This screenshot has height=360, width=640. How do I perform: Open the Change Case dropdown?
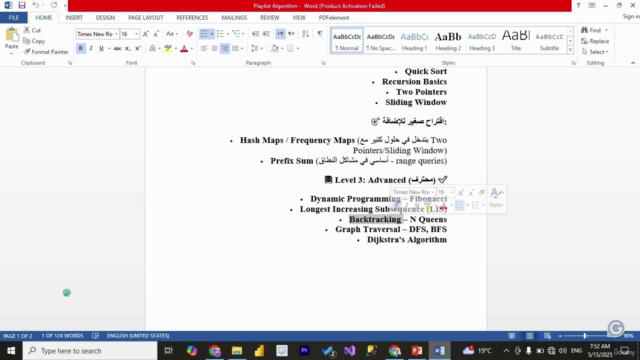(x=172, y=34)
